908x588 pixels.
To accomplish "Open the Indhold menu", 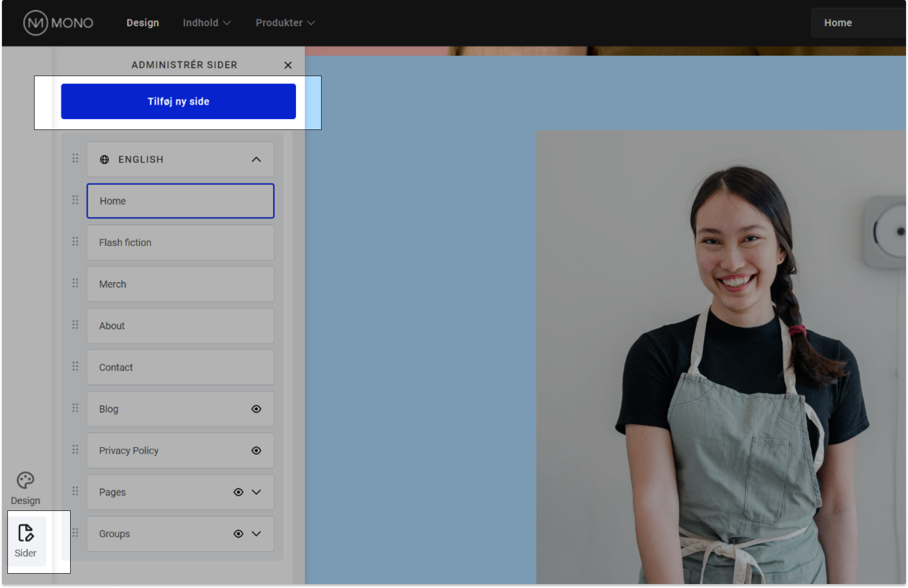I will (206, 23).
